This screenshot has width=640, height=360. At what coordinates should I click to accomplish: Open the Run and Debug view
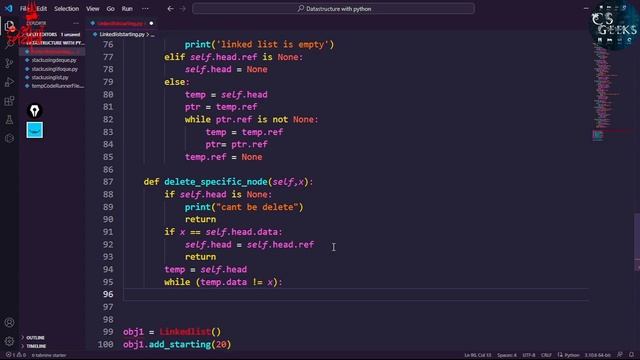pos(9,82)
